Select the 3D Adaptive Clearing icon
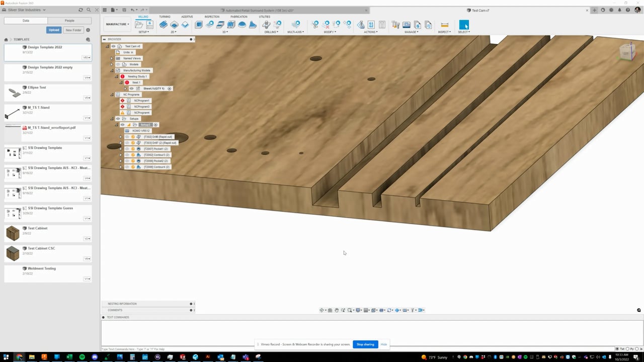The height and width of the screenshot is (362, 644). (x=199, y=25)
